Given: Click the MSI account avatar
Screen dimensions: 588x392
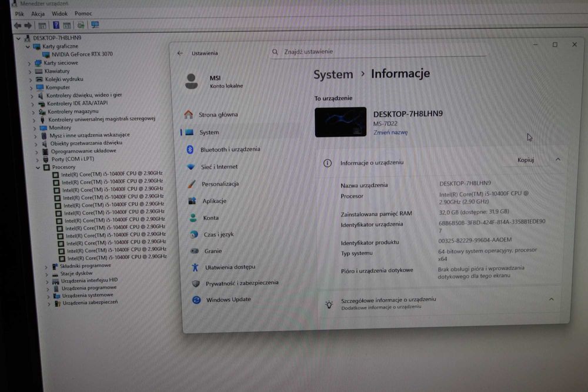Looking at the screenshot, I should tap(191, 81).
